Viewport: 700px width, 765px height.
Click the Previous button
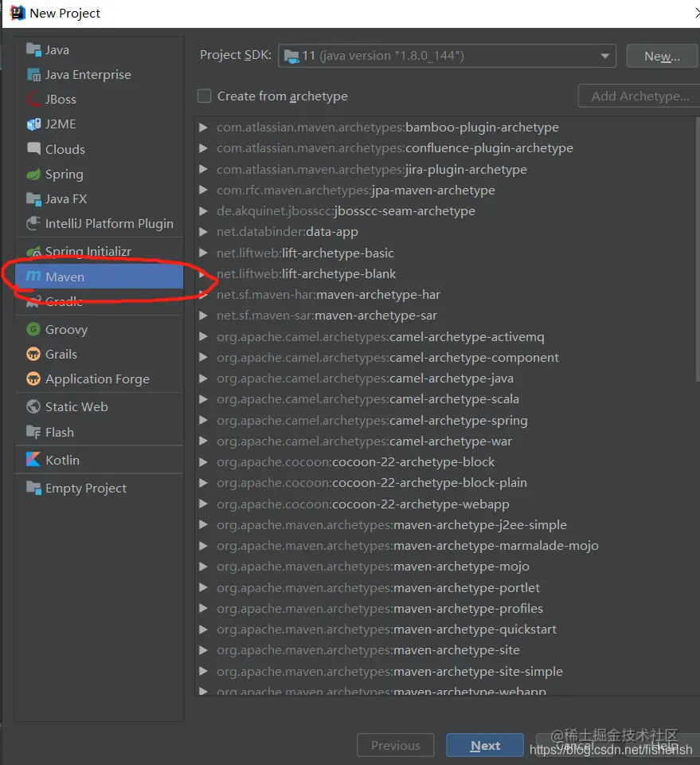[x=395, y=746]
